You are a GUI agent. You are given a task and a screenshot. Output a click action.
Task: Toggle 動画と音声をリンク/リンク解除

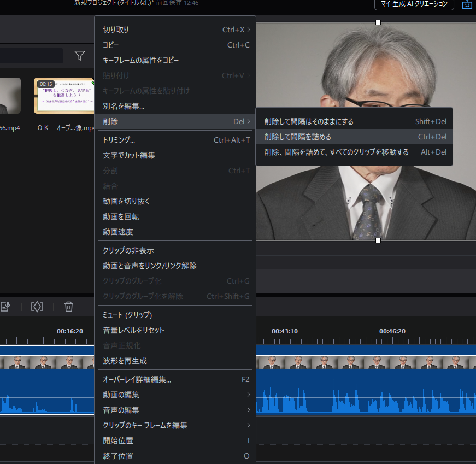pos(150,266)
